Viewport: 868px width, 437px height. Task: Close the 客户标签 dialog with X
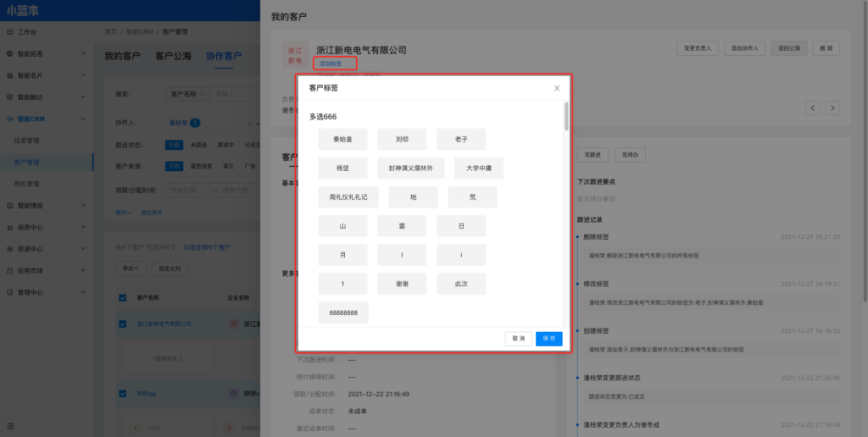(557, 88)
